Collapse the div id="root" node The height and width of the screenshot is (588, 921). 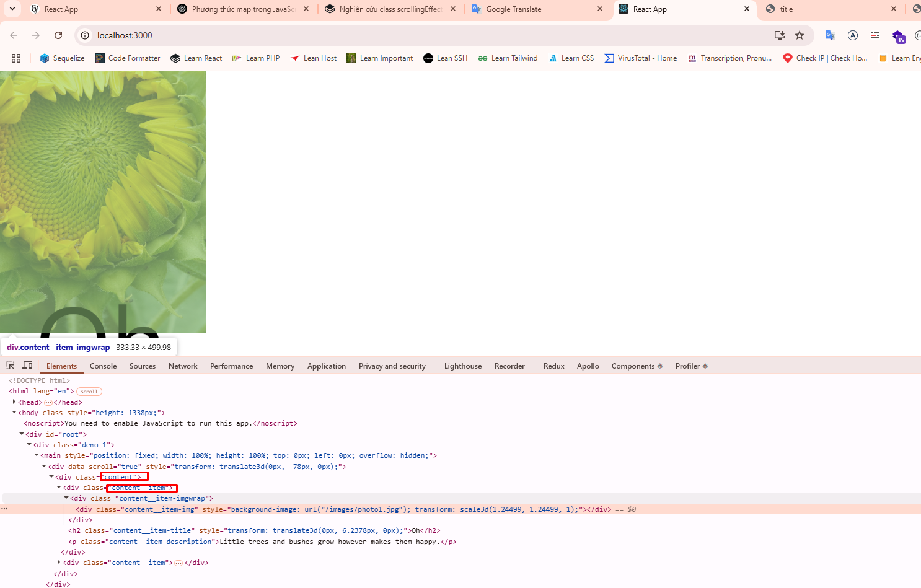tap(22, 434)
